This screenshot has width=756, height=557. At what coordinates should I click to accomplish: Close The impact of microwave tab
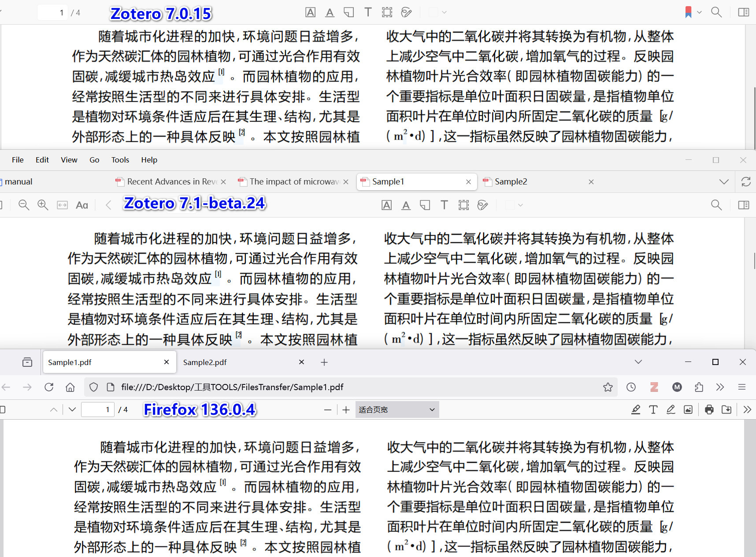(x=346, y=181)
